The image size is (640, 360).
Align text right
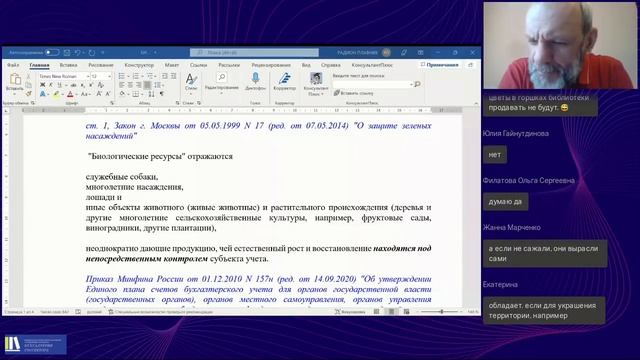pos(139,85)
